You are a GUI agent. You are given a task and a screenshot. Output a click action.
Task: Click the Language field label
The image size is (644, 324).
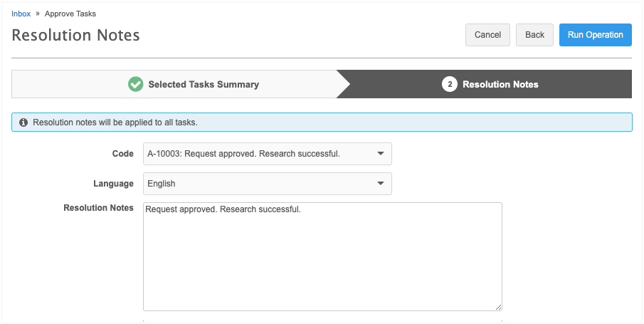coord(113,184)
